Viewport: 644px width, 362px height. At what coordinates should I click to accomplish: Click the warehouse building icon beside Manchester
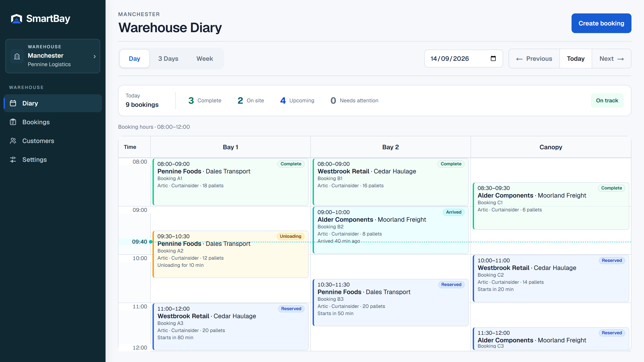(x=17, y=57)
